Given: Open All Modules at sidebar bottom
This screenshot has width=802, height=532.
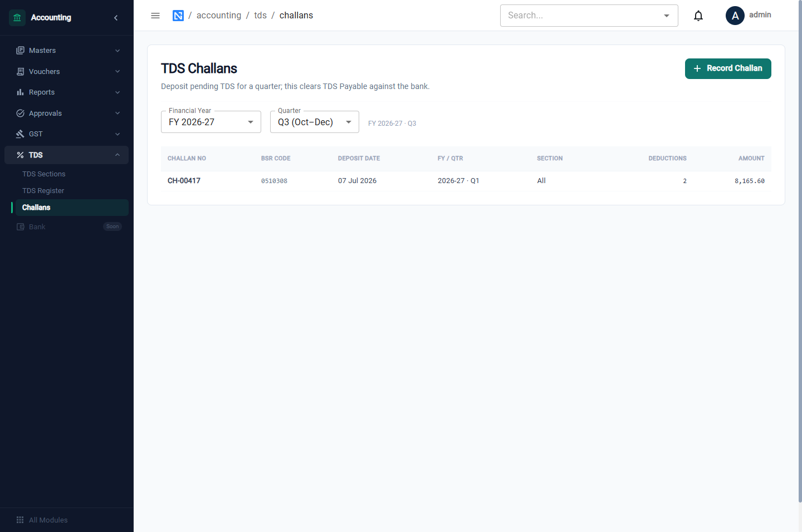Looking at the screenshot, I should tap(48, 520).
